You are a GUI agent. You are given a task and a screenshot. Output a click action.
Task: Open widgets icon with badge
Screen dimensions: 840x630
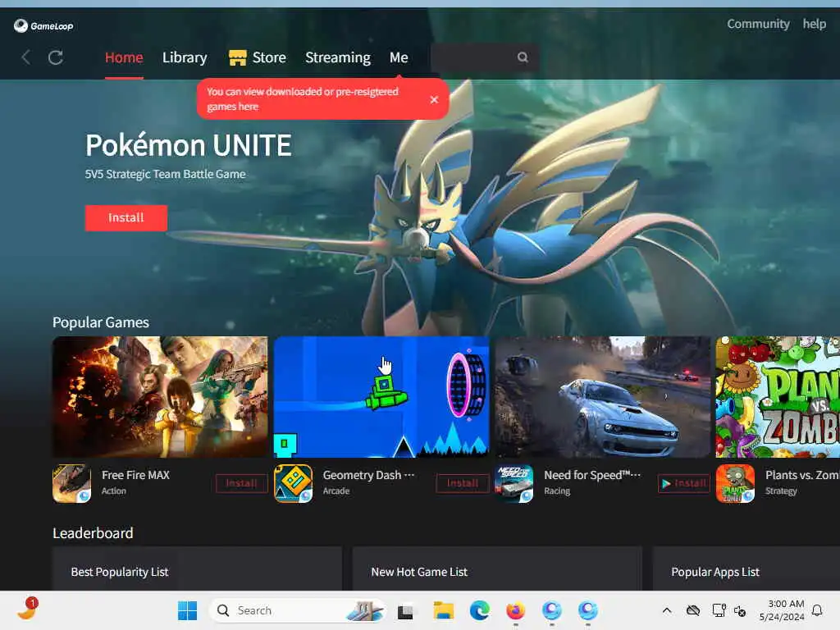coord(27,609)
